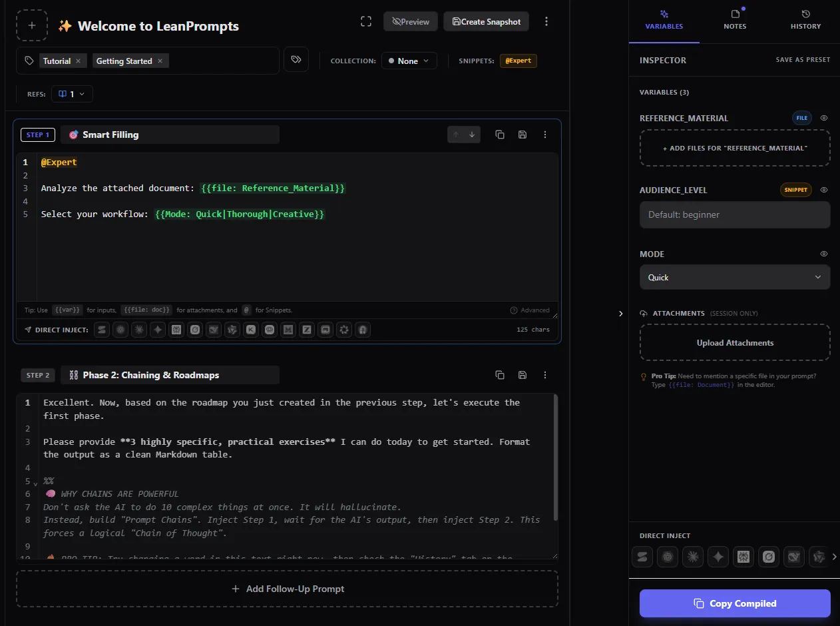Open the Step 2 three-dot options menu
This screenshot has height=626, width=840.
(x=545, y=375)
